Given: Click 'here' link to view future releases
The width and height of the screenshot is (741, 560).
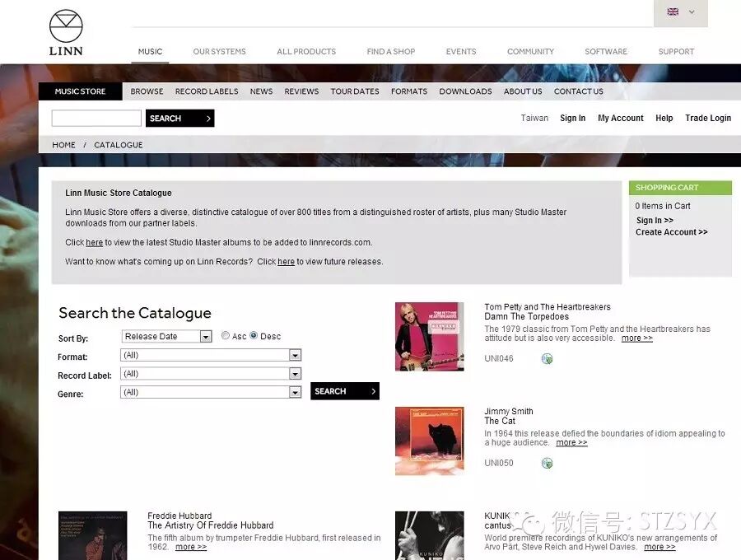Looking at the screenshot, I should pos(286,261).
